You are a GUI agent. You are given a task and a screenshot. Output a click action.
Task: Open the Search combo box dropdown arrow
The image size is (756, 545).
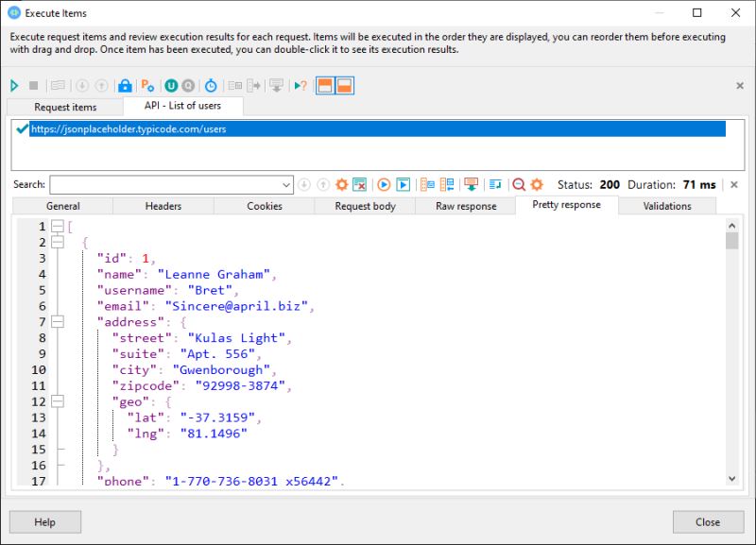(x=286, y=185)
